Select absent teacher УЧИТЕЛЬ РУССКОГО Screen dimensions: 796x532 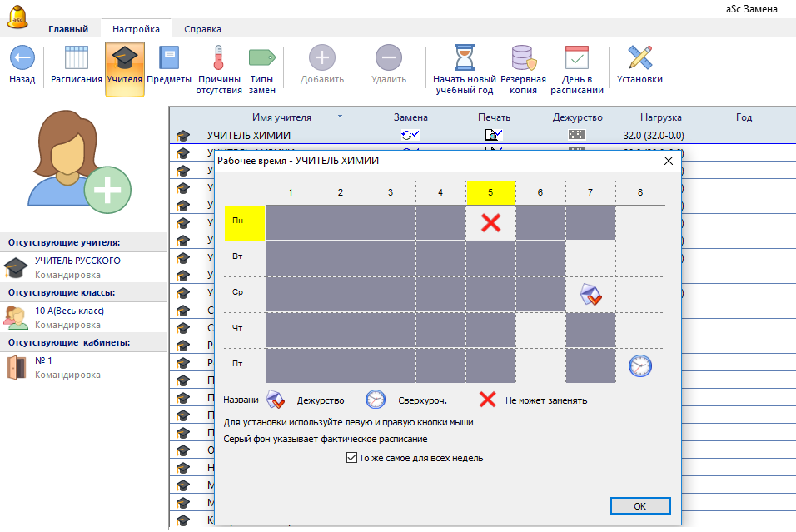[x=77, y=261]
